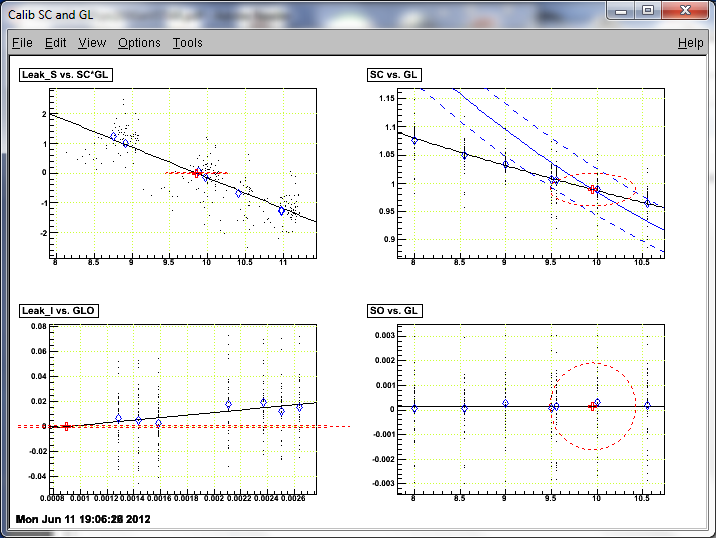This screenshot has height=538, width=716.
Task: Open the Tools menu
Action: (187, 43)
